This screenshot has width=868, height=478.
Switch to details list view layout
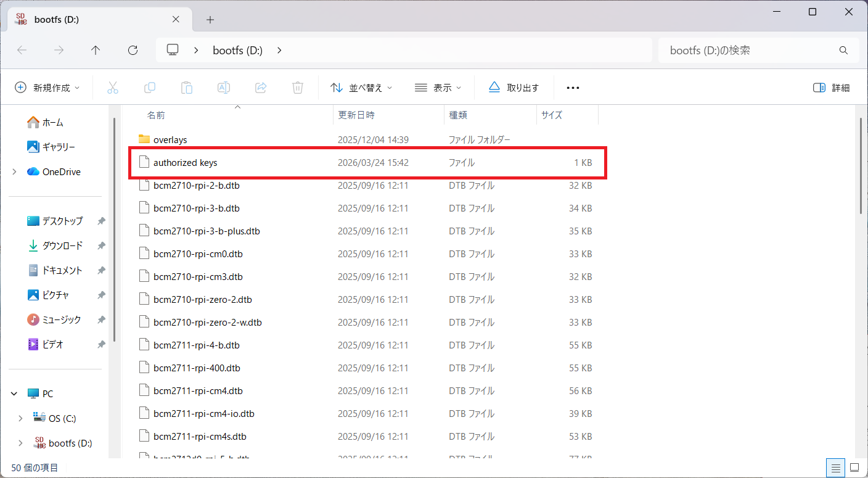click(x=835, y=467)
